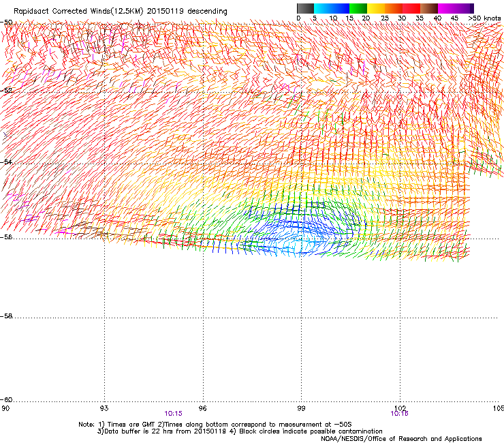Click the -56 latitude axis label
The width and height of the screenshot is (504, 443).
[6, 236]
